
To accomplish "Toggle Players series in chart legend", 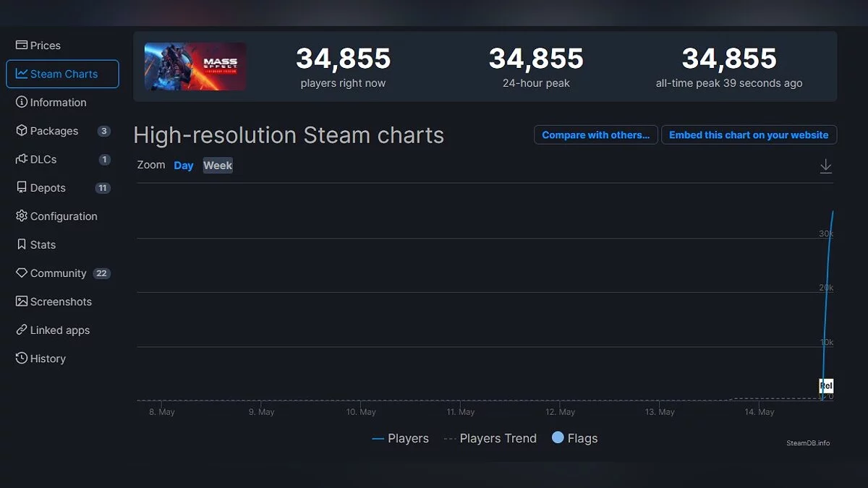I will [x=401, y=438].
